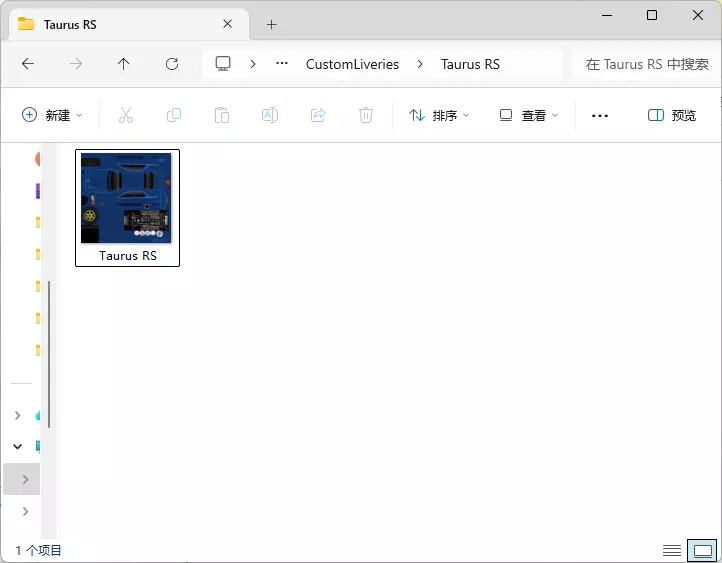Focus the search Taurus RS box
Image resolution: width=722 pixels, height=563 pixels.
tap(646, 64)
